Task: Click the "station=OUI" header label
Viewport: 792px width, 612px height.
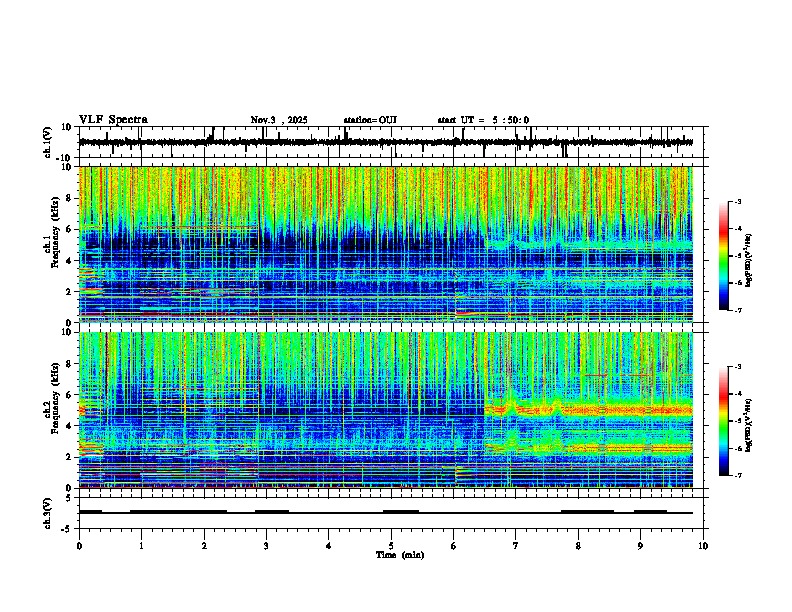Action: (370, 120)
